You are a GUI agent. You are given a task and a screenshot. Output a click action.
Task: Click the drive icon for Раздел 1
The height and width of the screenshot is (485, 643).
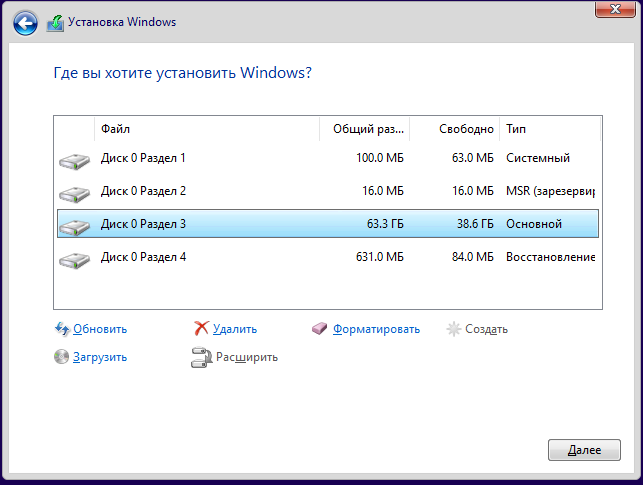tap(74, 162)
